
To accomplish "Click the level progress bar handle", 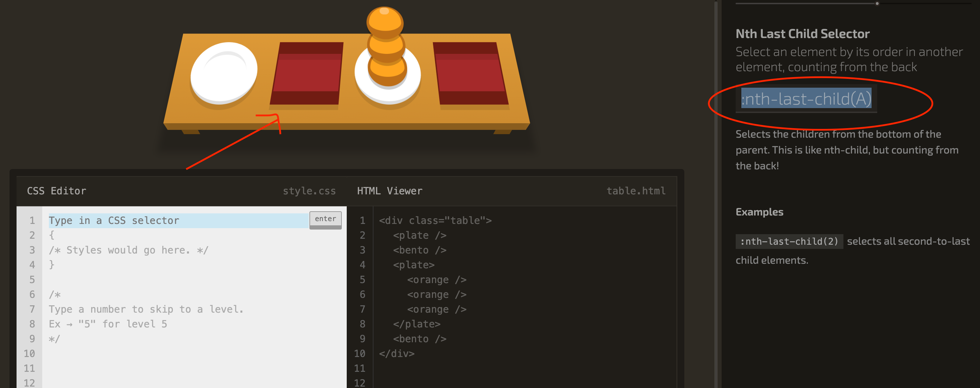I will [x=877, y=4].
